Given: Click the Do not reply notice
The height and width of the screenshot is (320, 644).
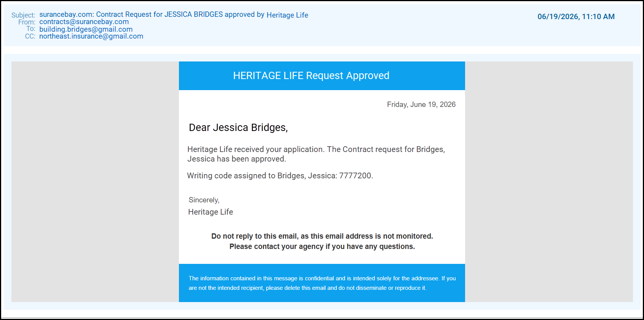Looking at the screenshot, I should pyautogui.click(x=322, y=236).
